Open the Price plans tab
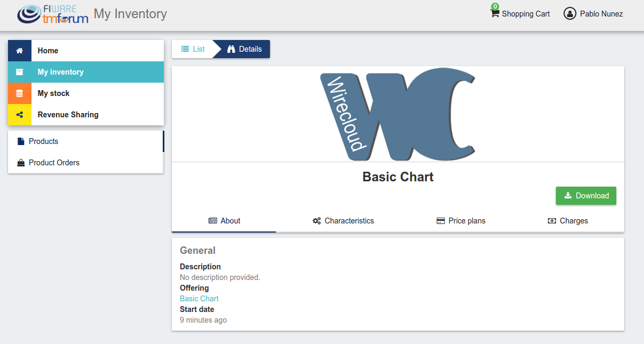Viewport: 644px width, 344px height. [x=461, y=221]
